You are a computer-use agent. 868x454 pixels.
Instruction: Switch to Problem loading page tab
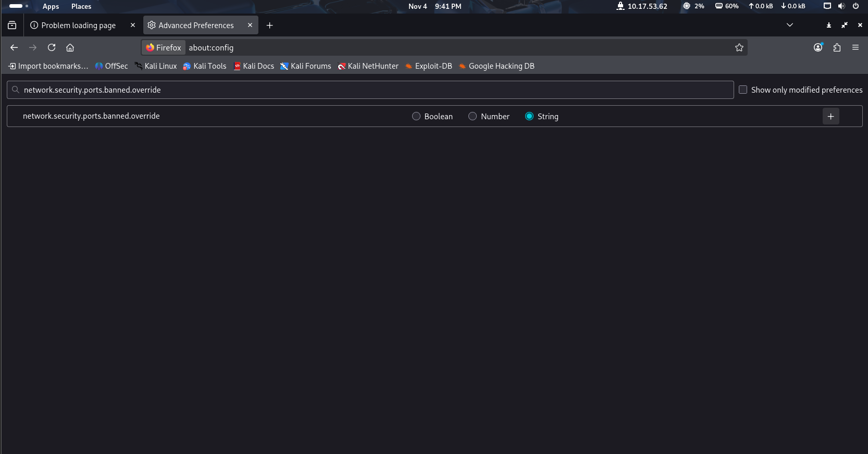pos(78,25)
